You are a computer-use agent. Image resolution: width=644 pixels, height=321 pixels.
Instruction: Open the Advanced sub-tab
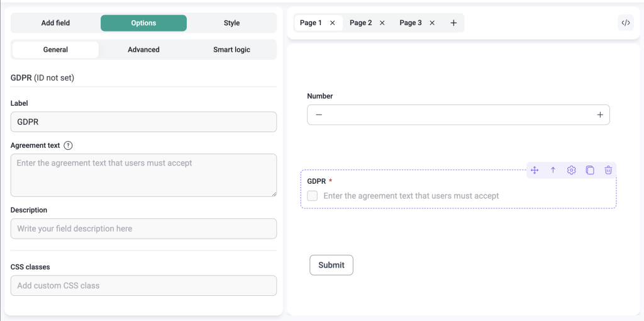[x=144, y=50]
